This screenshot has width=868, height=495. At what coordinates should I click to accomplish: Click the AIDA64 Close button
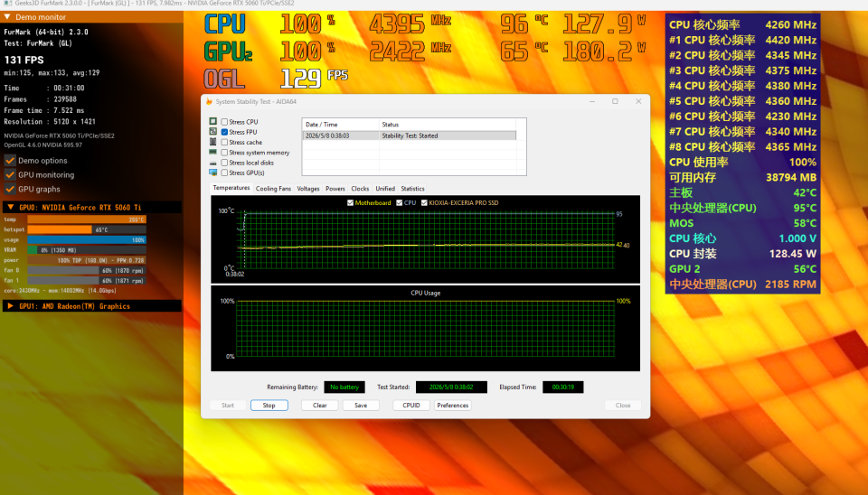(x=623, y=406)
